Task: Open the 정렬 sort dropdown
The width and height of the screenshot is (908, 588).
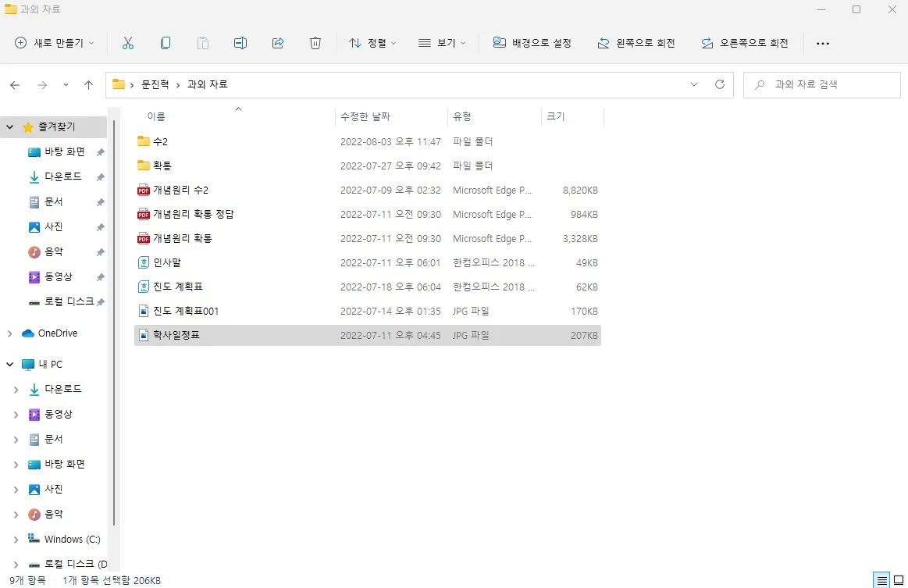Action: coord(372,43)
